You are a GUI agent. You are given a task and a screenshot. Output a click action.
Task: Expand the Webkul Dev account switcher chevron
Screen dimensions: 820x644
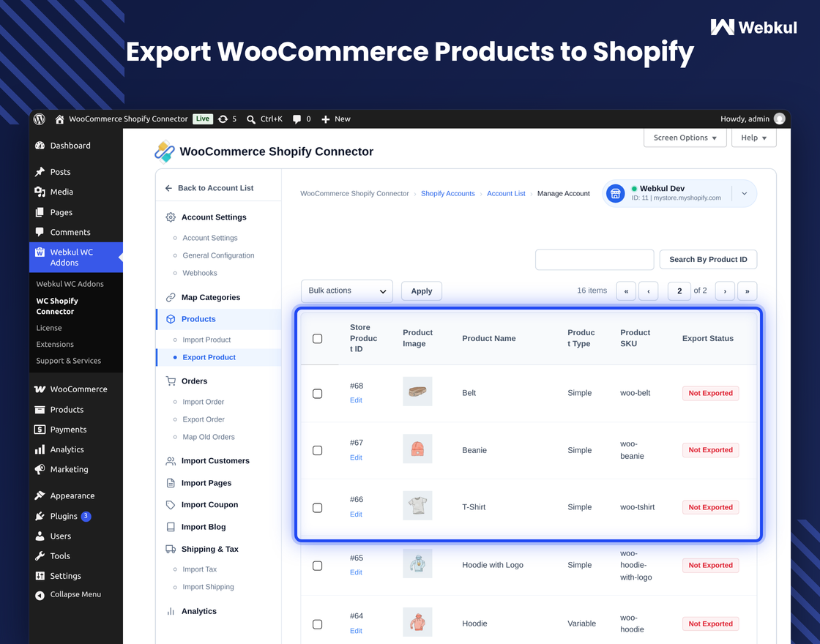pos(744,193)
